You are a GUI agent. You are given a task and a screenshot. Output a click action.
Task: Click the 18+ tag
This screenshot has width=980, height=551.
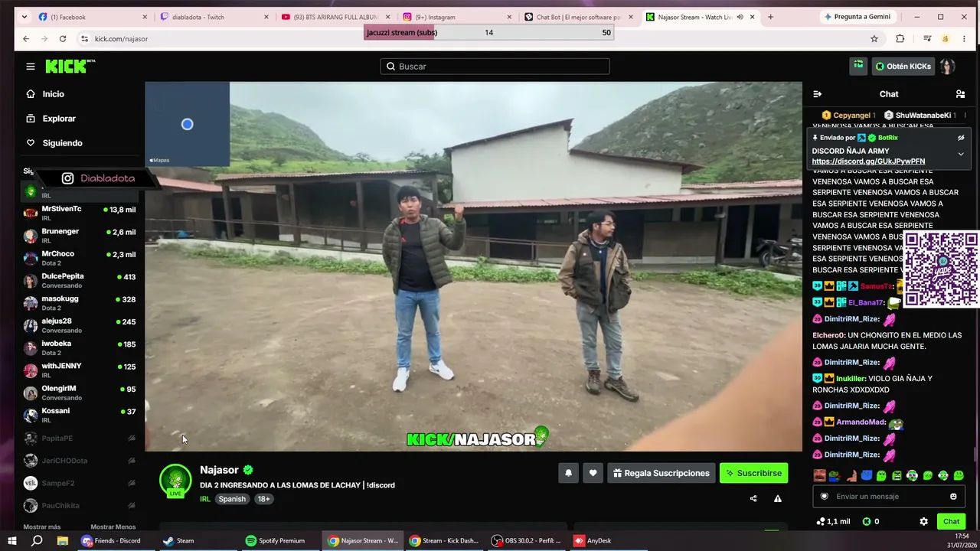[x=263, y=499]
